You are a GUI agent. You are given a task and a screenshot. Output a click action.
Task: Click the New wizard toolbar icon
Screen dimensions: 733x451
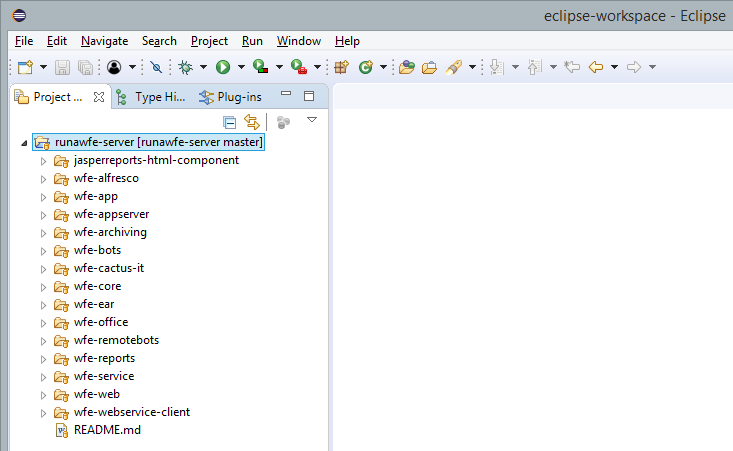point(26,67)
